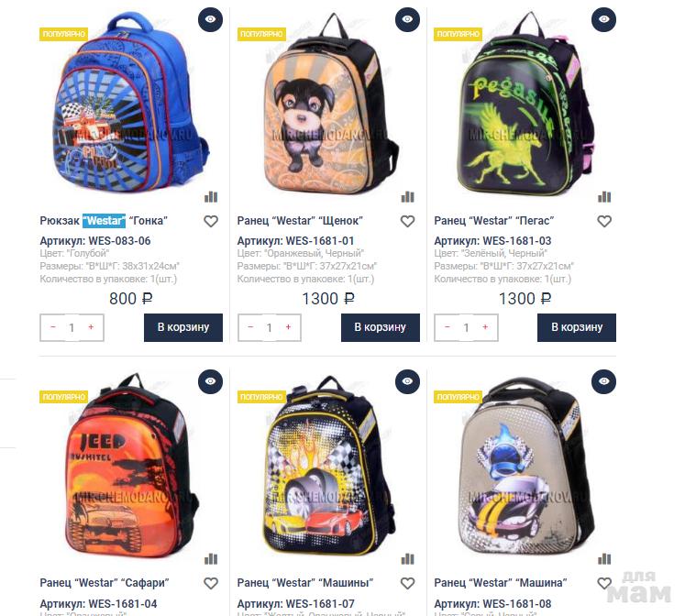This screenshot has height=616, width=685.
Task: Favorite the Сафари satchel with the heart
Action: click(x=211, y=583)
